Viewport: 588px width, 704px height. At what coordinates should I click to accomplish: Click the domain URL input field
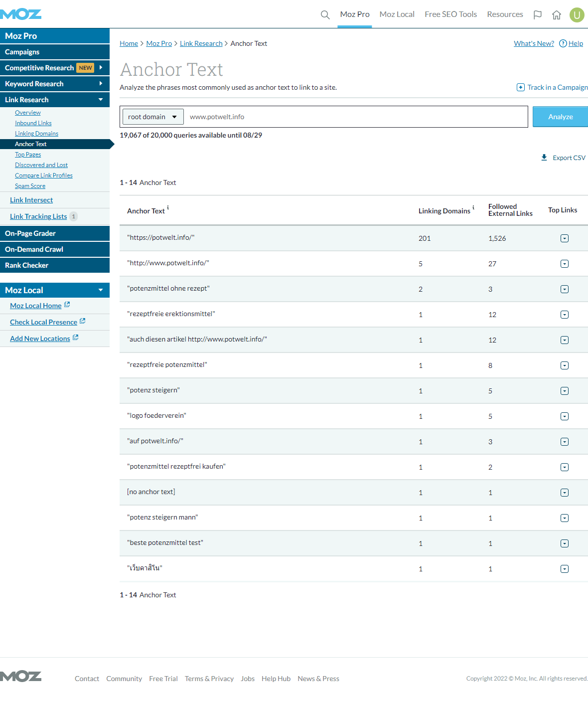click(354, 117)
